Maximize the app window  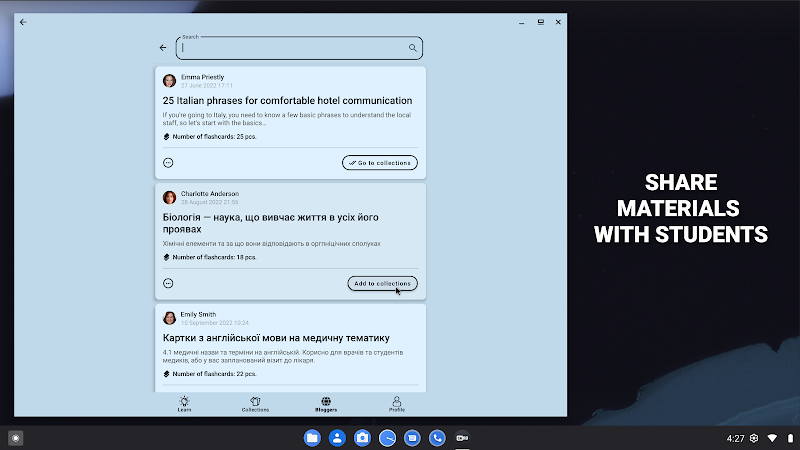pos(540,22)
